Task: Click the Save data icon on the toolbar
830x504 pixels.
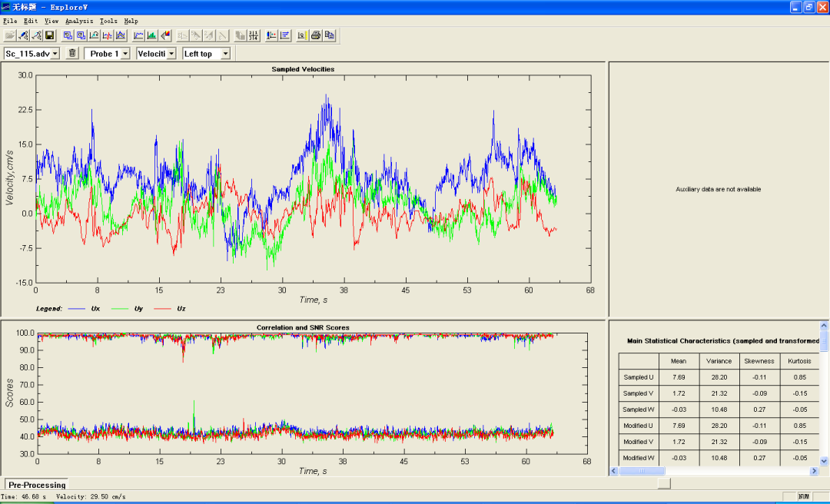Action: (x=48, y=35)
